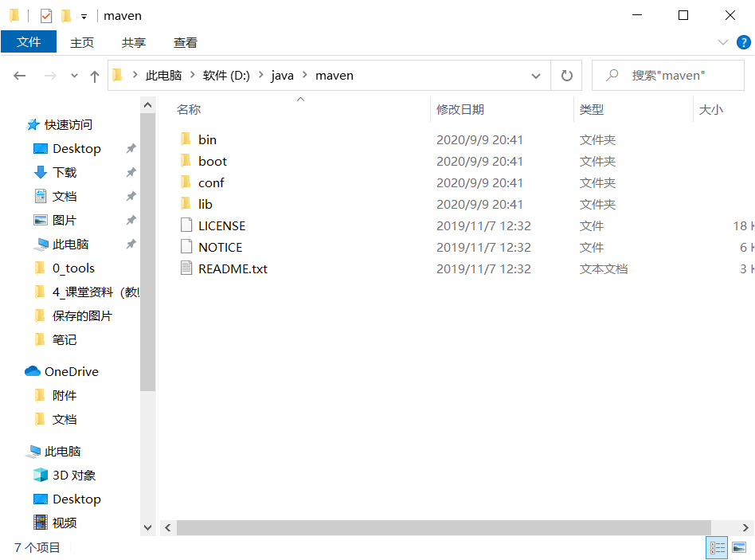
Task: Sort by 修改日期 column header
Action: pyautogui.click(x=460, y=109)
